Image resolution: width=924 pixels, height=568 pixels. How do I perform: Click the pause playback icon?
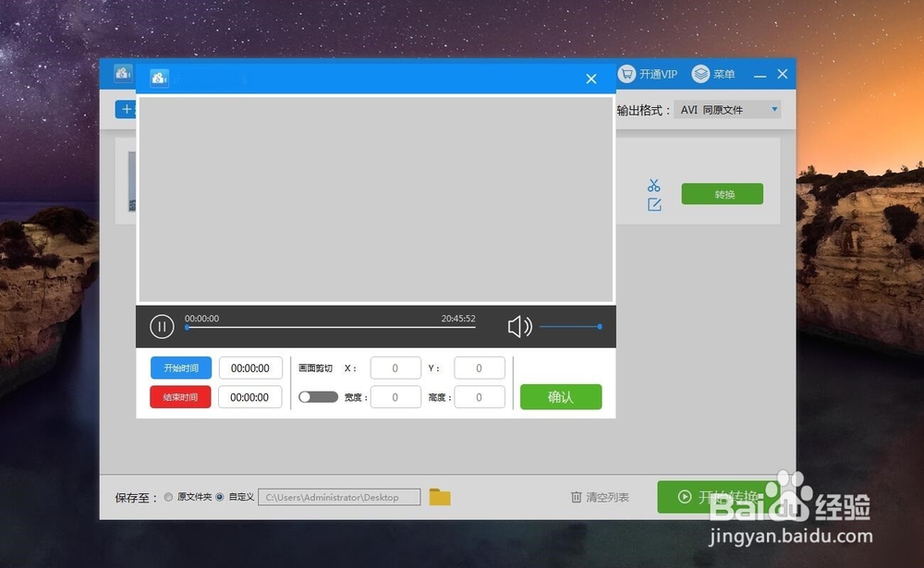pos(162,326)
